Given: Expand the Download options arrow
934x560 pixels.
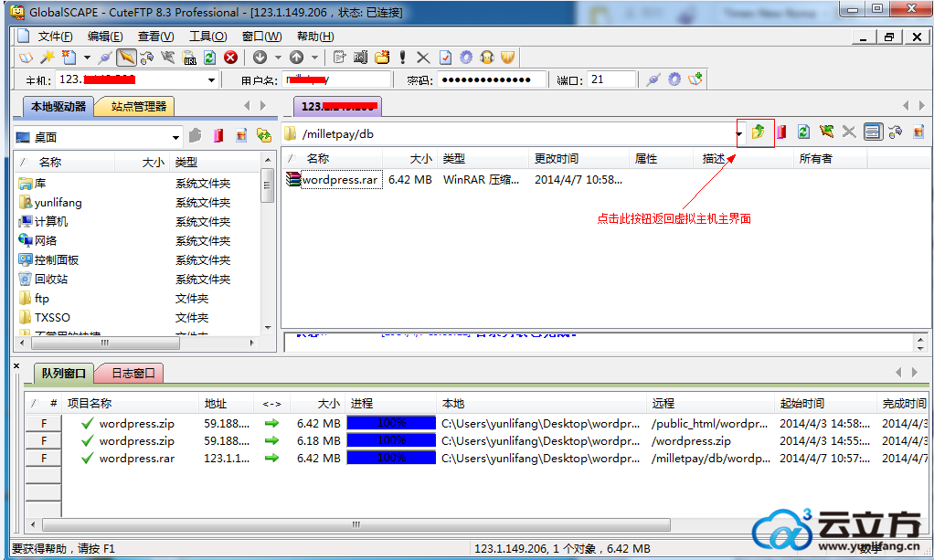Looking at the screenshot, I should [278, 58].
